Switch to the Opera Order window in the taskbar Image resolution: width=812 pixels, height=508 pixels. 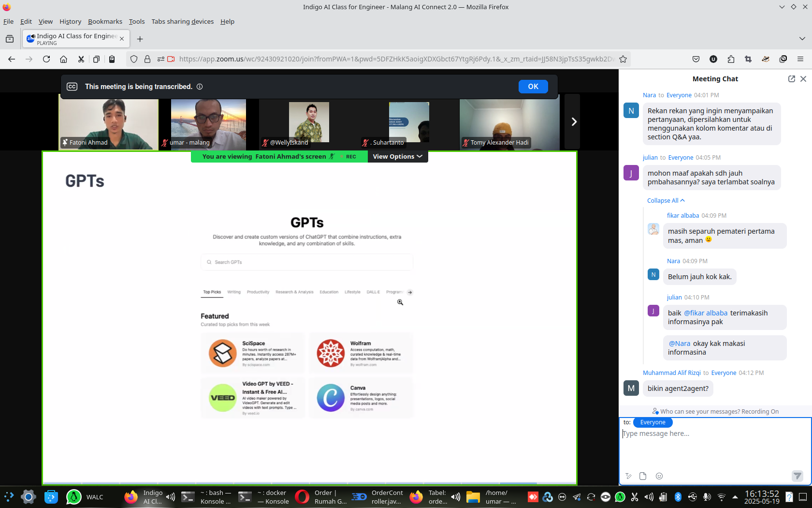tap(321, 497)
